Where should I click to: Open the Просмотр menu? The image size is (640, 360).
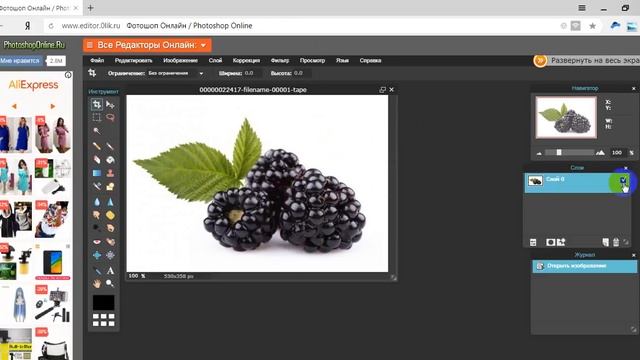coord(312,60)
